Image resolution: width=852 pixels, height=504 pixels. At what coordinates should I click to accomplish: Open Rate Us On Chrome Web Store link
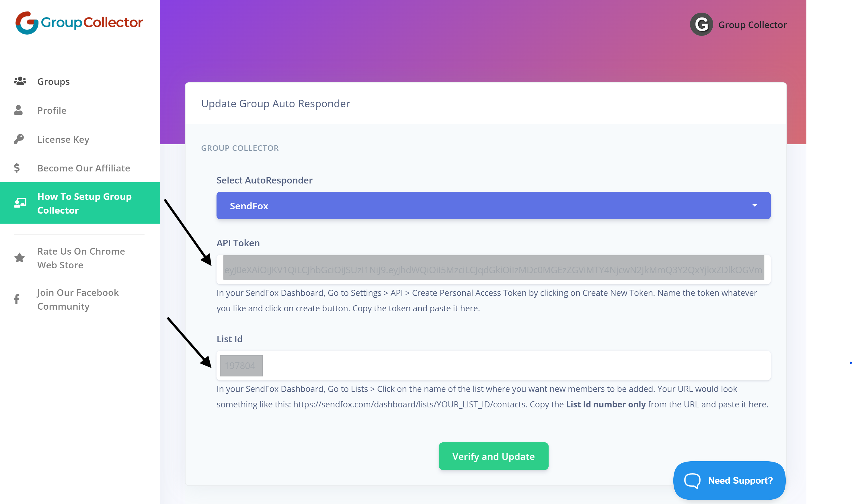tap(81, 258)
